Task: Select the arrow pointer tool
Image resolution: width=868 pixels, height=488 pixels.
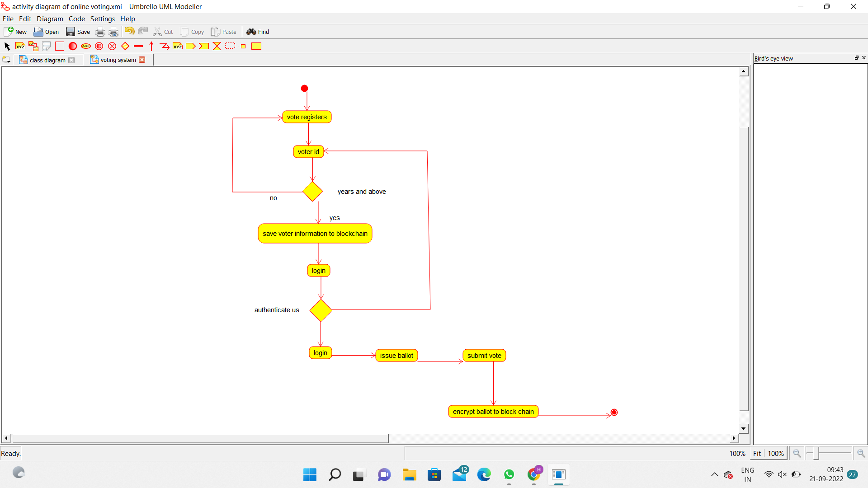Action: click(7, 46)
